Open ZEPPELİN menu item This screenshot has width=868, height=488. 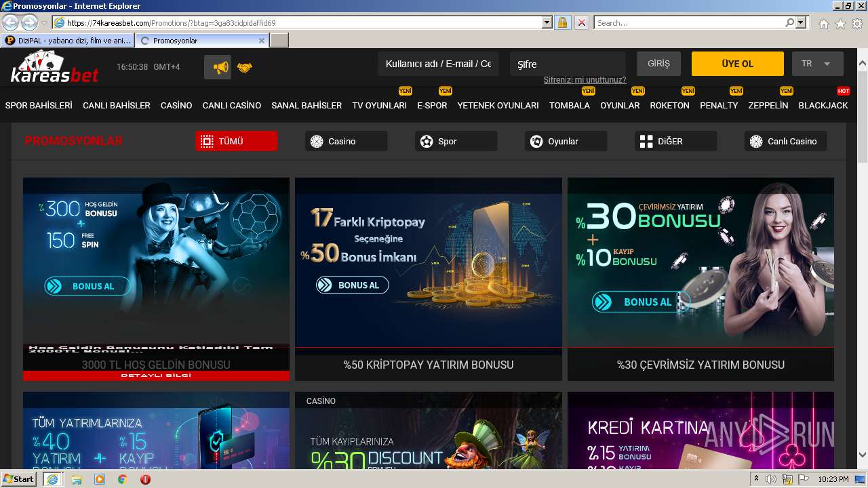[768, 105]
